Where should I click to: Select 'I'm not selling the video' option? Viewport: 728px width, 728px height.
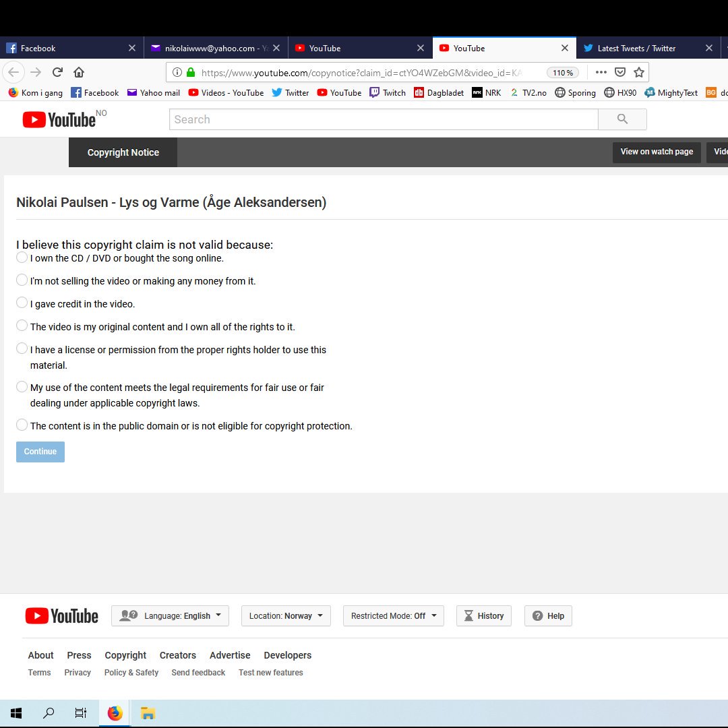pyautogui.click(x=22, y=280)
